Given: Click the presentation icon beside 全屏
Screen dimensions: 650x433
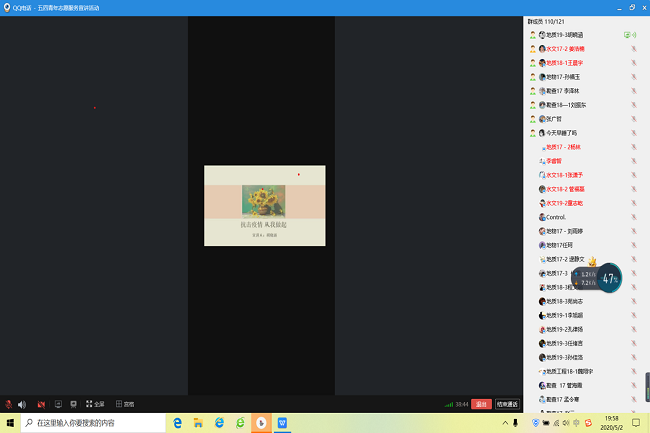Looking at the screenshot, I should [73, 404].
